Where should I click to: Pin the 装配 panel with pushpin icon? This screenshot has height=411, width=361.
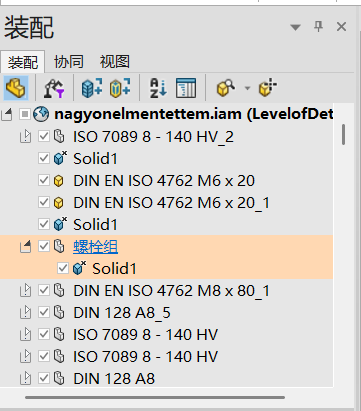[x=318, y=26]
